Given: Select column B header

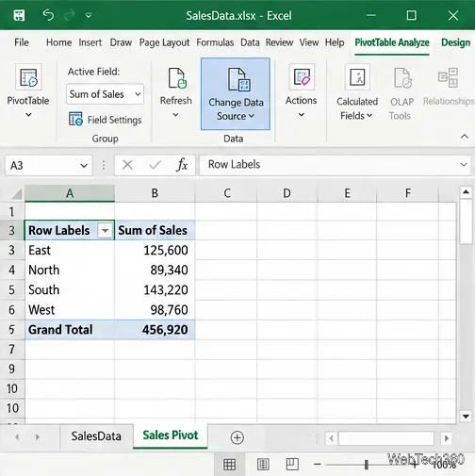Looking at the screenshot, I should tap(155, 193).
